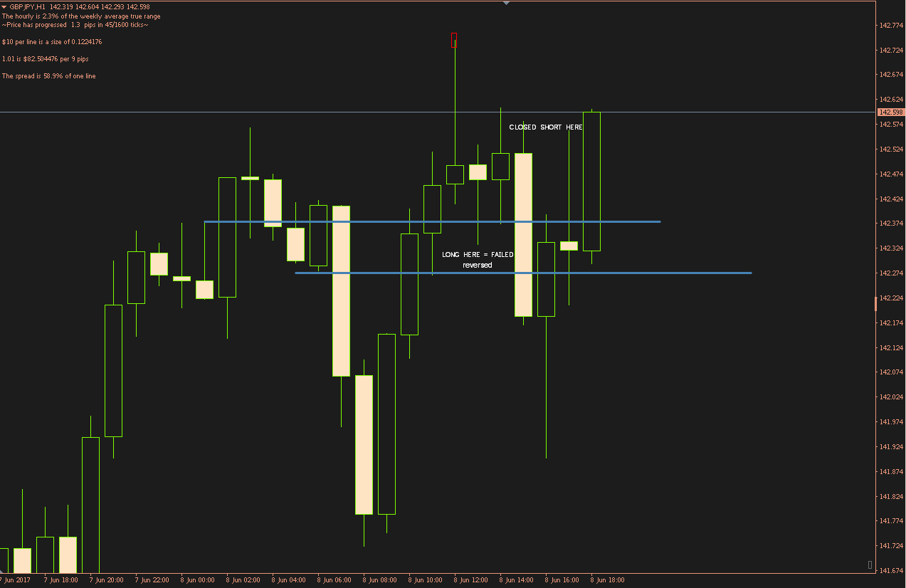Screen dimensions: 906x588
Task: Click the 141.974 price scale label
Action: 891,422
